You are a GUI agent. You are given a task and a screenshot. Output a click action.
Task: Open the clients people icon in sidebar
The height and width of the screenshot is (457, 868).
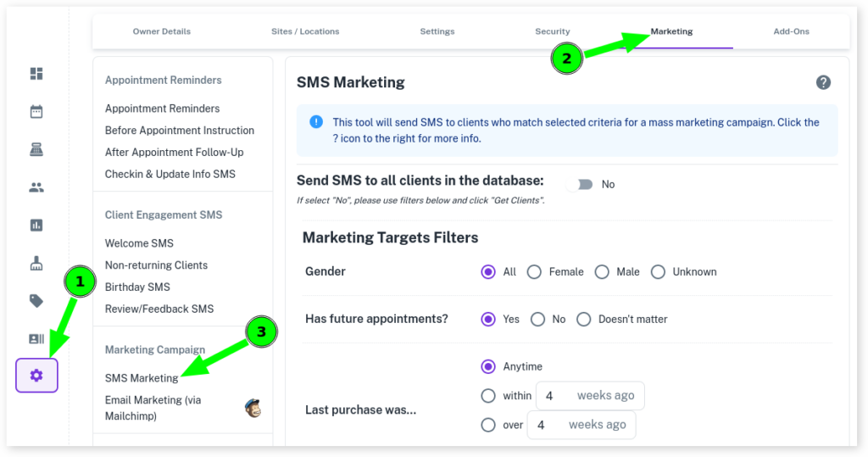pos(36,187)
